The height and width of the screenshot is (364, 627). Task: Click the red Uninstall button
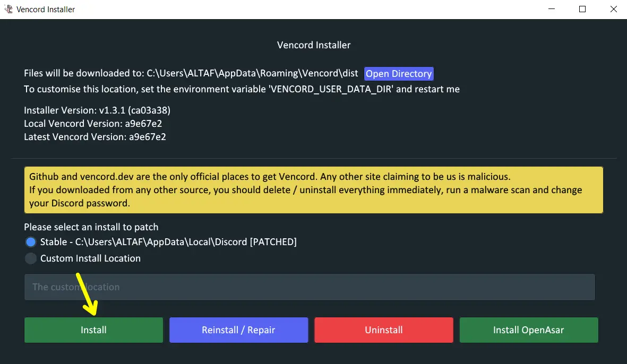point(383,330)
